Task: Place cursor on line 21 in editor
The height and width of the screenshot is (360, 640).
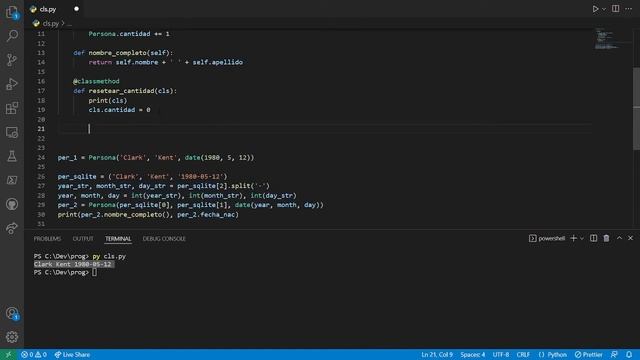Action: point(324,129)
